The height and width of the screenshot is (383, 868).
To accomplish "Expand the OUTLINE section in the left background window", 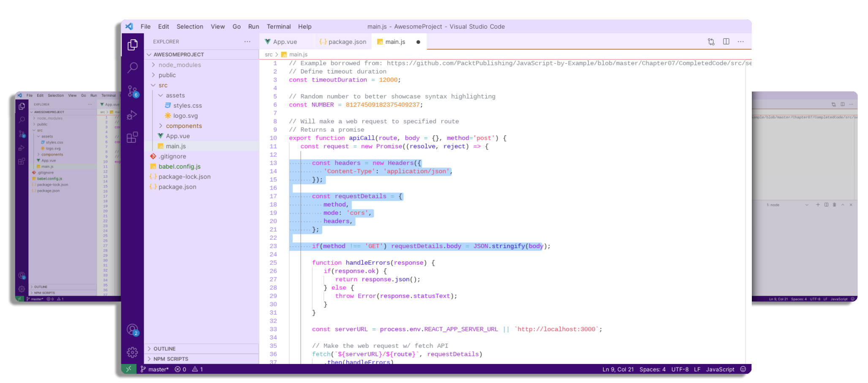I will pyautogui.click(x=63, y=287).
